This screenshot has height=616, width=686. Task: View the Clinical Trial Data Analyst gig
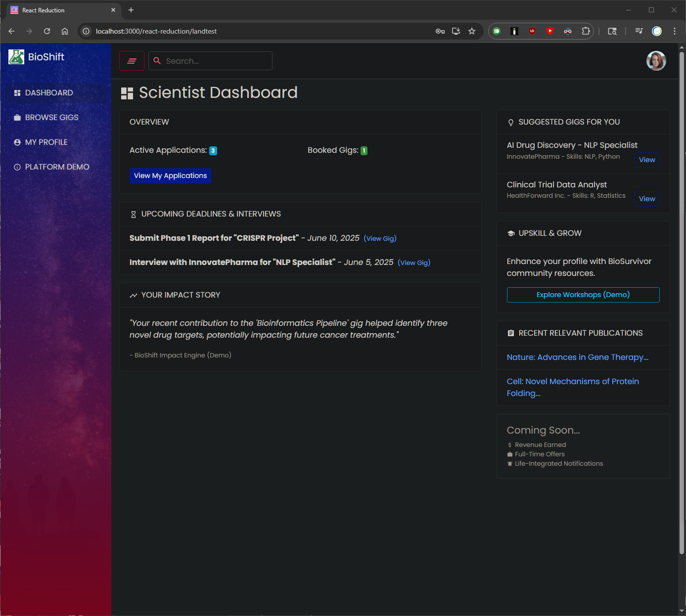point(646,199)
